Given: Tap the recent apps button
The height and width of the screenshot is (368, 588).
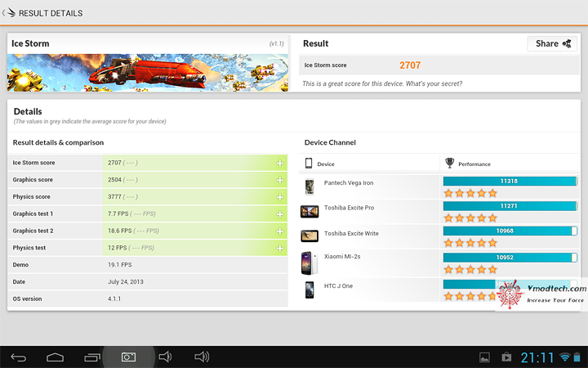Looking at the screenshot, I should coord(92,357).
